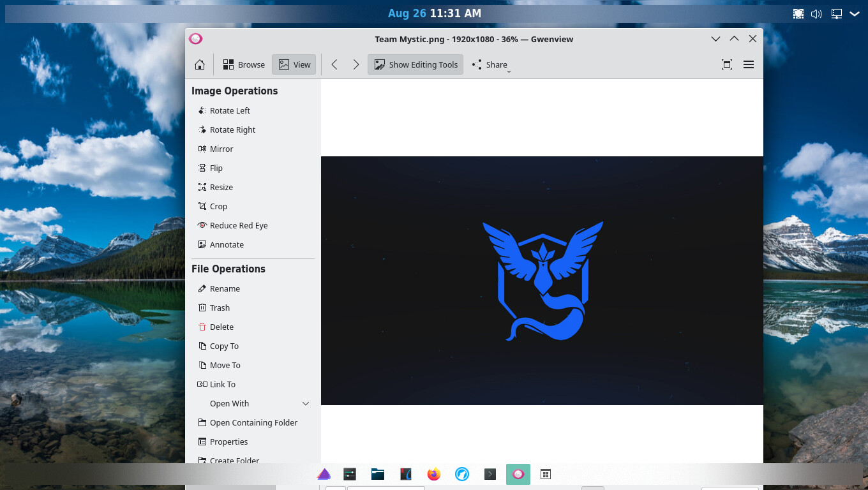Open the file manager folder icon in the dock
The image size is (868, 490).
378,474
